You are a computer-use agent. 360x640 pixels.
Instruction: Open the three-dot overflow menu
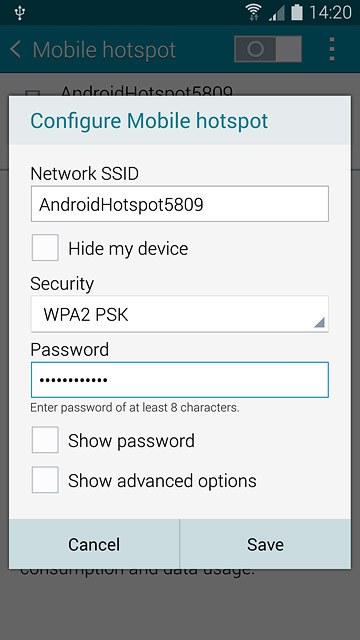(332, 49)
